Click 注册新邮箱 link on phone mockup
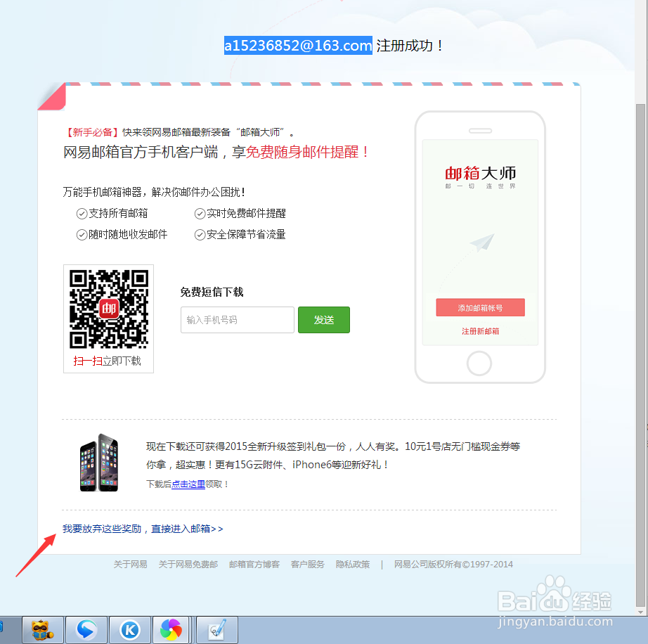648x644 pixels. (x=480, y=331)
